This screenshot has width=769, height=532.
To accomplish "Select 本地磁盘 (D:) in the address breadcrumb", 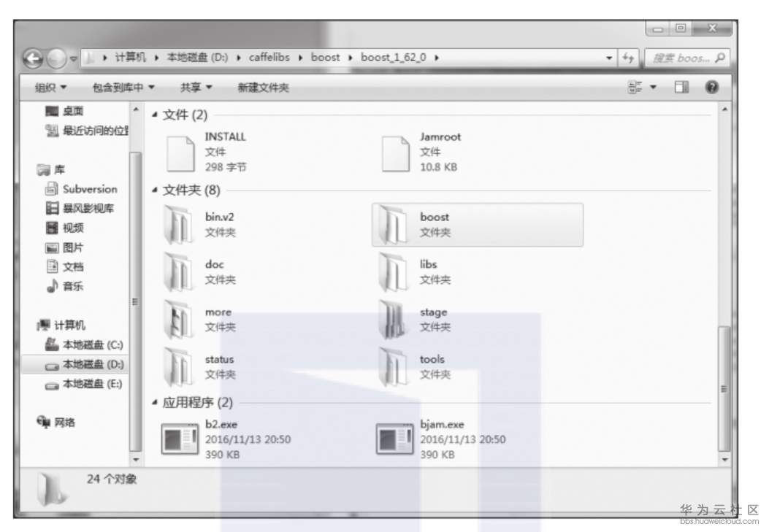I will tap(198, 58).
